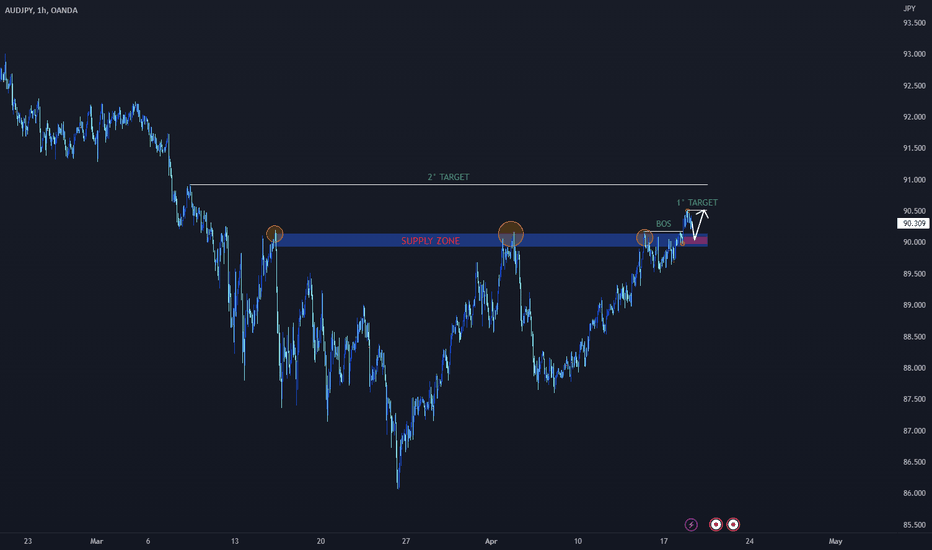Click the 90.500 price scale label
932x550 pixels.
point(914,211)
